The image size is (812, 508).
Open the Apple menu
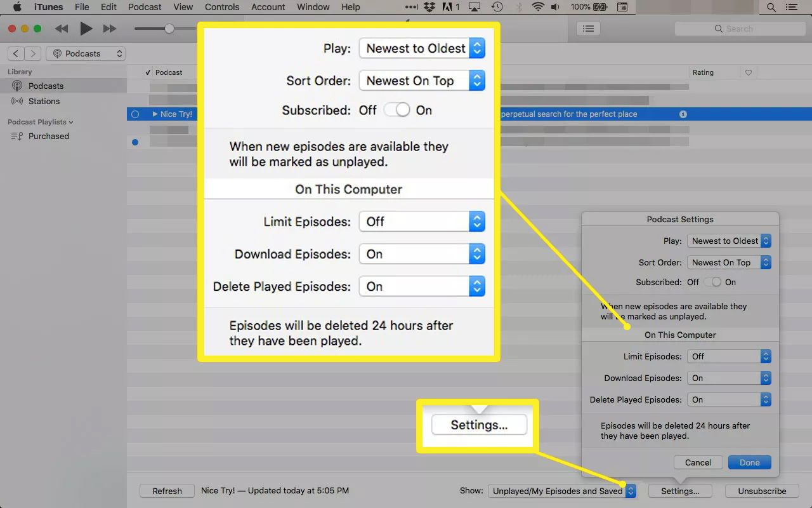pos(17,7)
